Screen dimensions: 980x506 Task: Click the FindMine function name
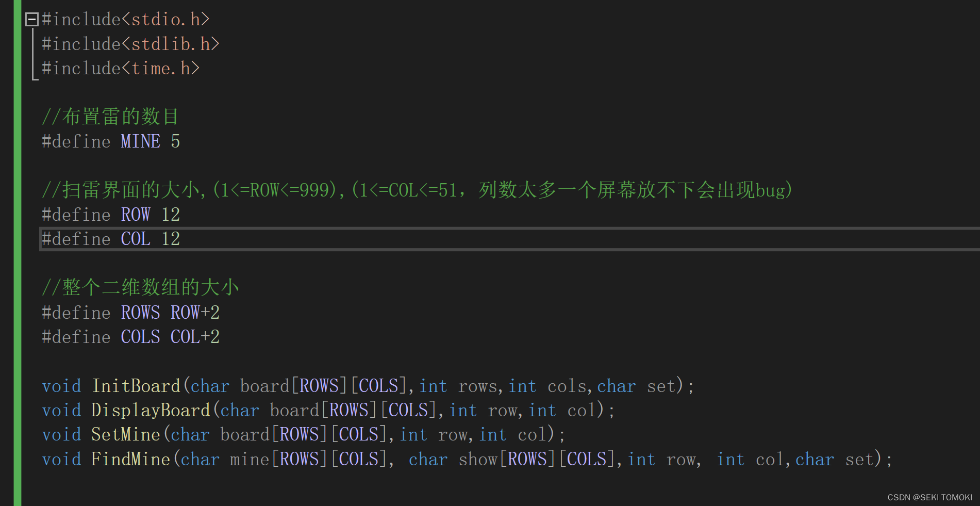pos(130,459)
